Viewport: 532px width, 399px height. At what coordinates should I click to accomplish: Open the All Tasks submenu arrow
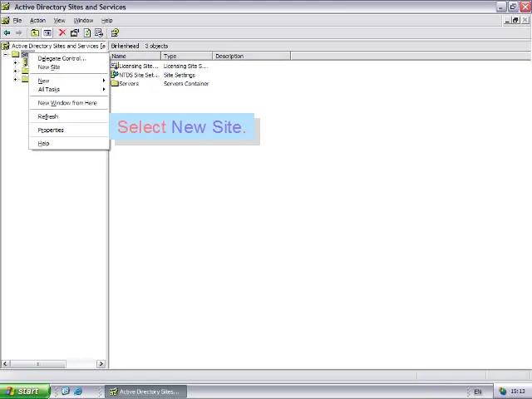(104, 89)
